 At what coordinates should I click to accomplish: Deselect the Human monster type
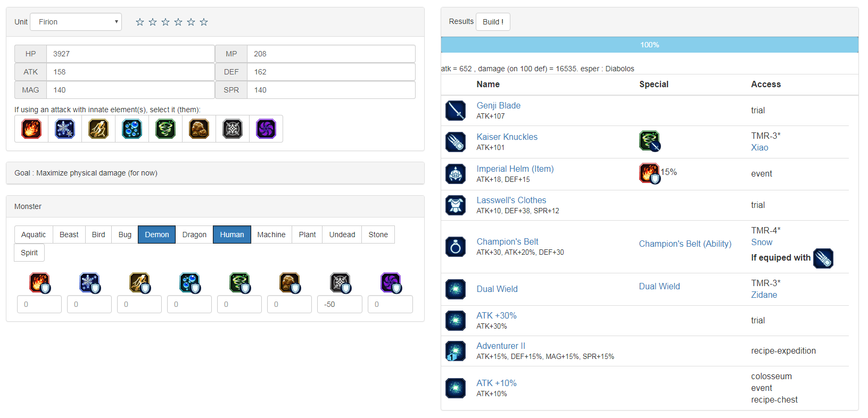pos(232,235)
